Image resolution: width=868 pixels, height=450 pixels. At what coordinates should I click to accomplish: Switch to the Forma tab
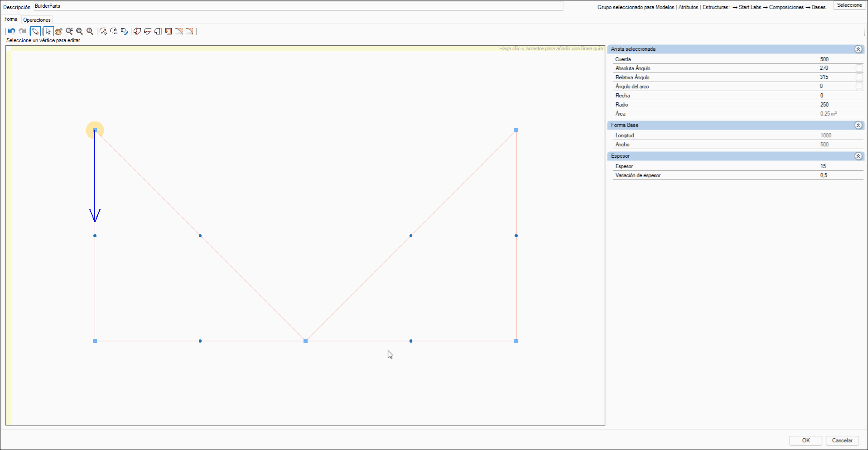[11, 19]
